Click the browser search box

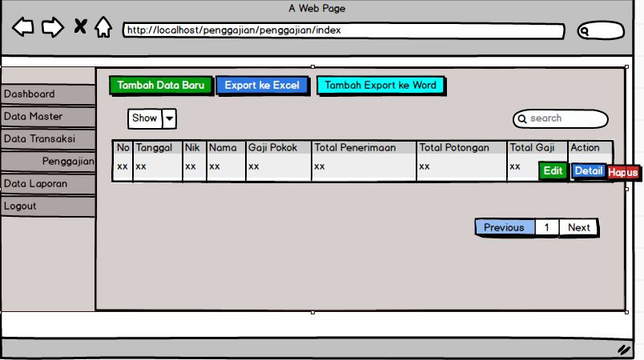(601, 30)
